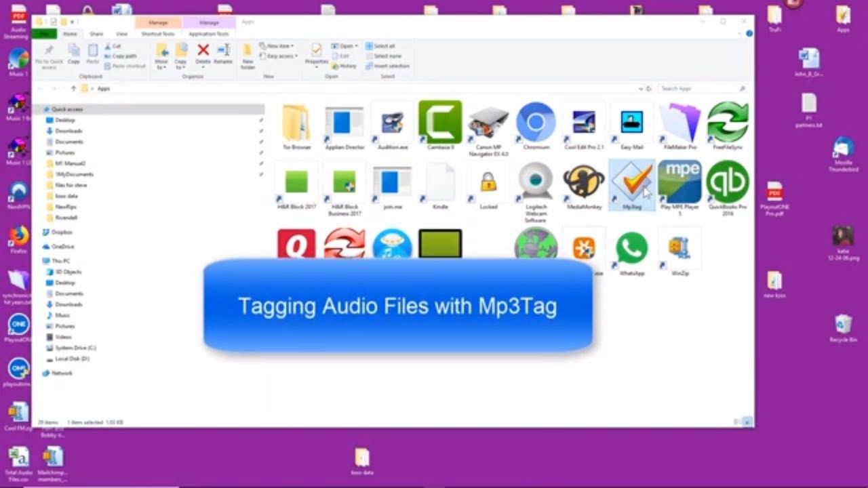
Task: Expand the Open button dropdown arrow
Action: coord(356,46)
